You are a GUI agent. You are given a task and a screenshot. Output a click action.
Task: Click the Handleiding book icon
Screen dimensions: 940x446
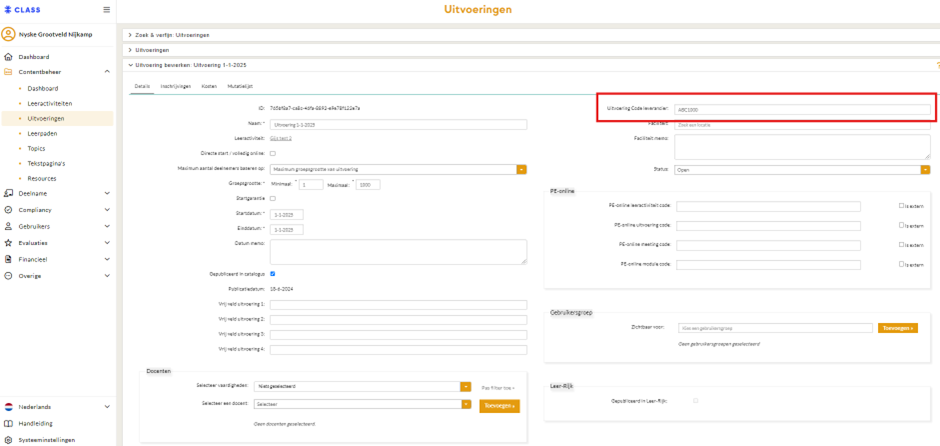(8, 423)
